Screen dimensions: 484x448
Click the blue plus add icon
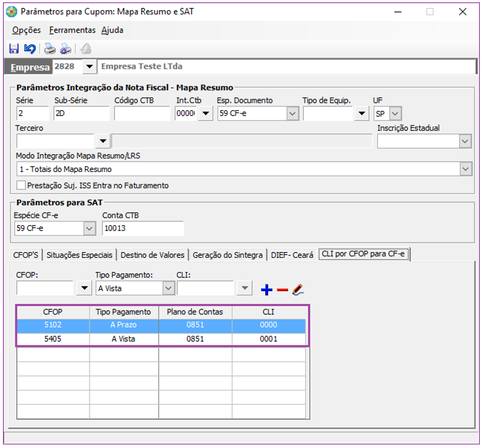click(x=266, y=290)
